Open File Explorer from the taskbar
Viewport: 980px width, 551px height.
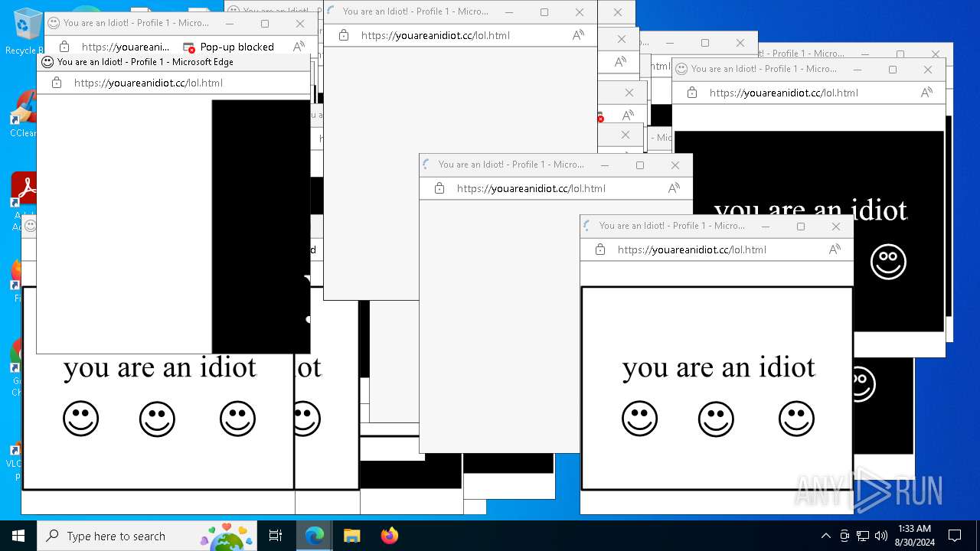351,536
